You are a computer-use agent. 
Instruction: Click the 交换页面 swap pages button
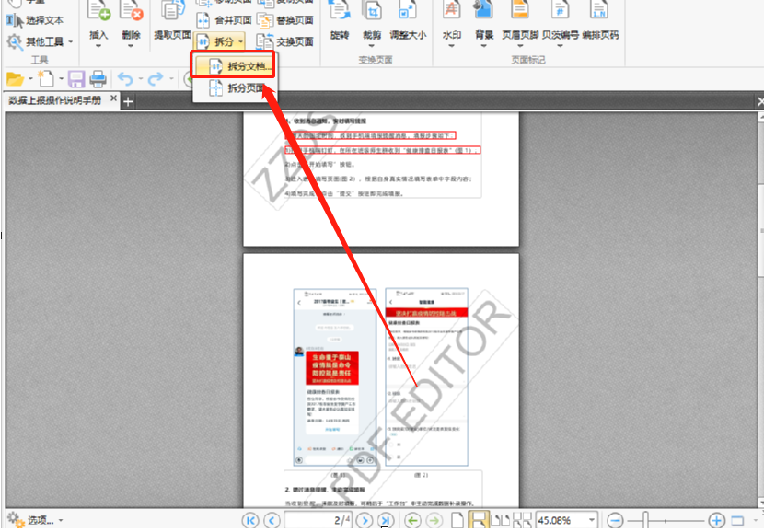pos(285,42)
